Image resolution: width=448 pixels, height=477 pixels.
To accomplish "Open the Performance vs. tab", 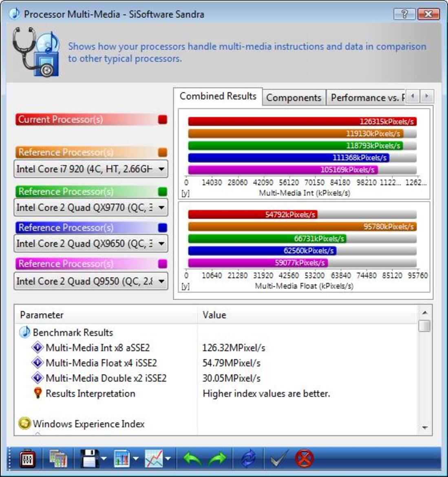I will (x=366, y=98).
